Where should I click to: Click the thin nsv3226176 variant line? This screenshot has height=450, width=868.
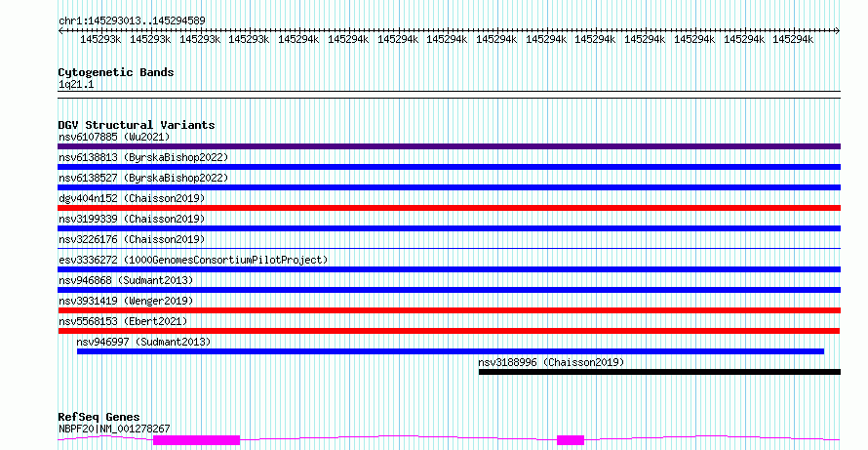coord(449,248)
